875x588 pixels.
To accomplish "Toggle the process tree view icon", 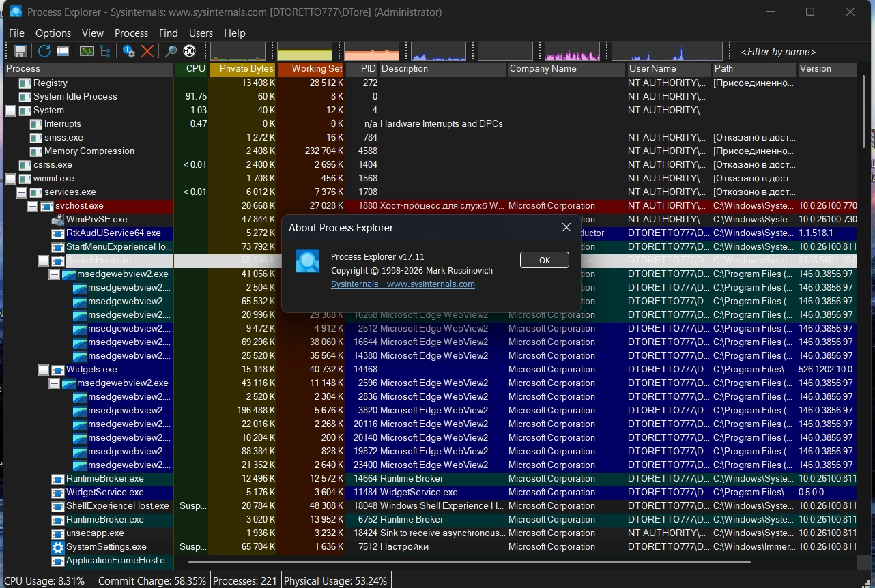I will 105,51.
